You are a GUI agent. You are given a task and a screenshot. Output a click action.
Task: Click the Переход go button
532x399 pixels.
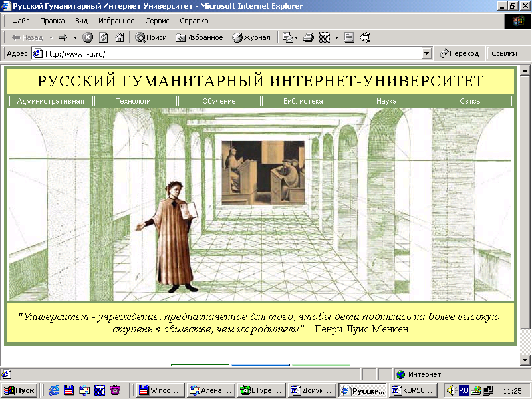[460, 53]
